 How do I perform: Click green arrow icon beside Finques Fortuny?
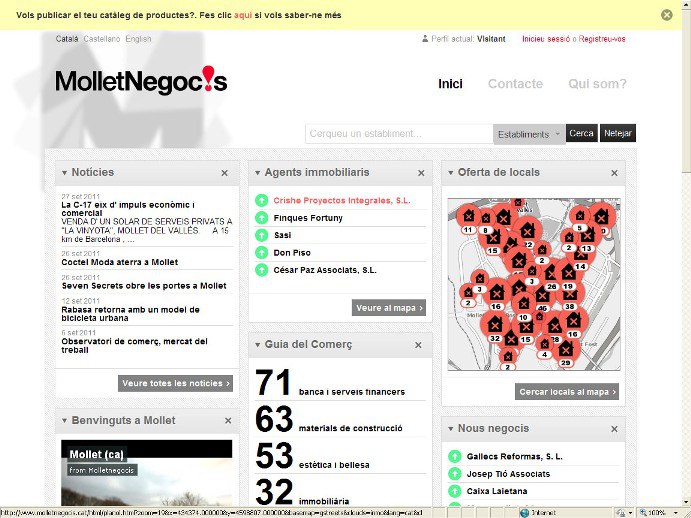(x=262, y=218)
